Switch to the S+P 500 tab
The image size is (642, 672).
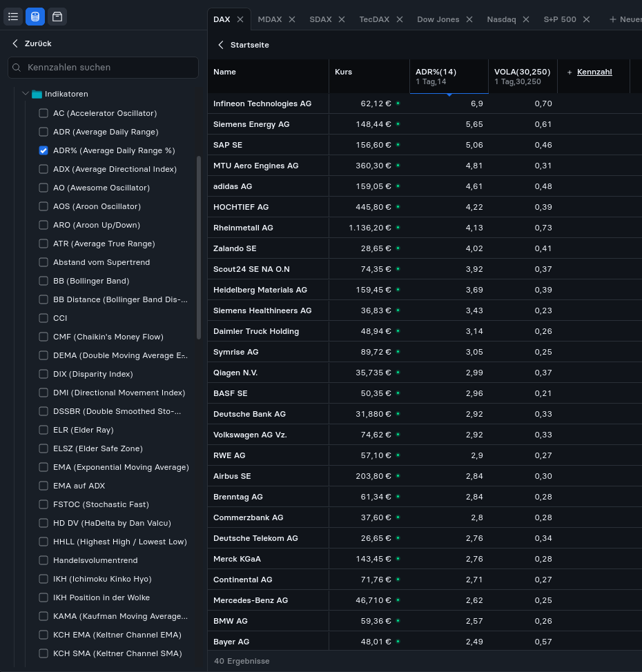tap(560, 19)
